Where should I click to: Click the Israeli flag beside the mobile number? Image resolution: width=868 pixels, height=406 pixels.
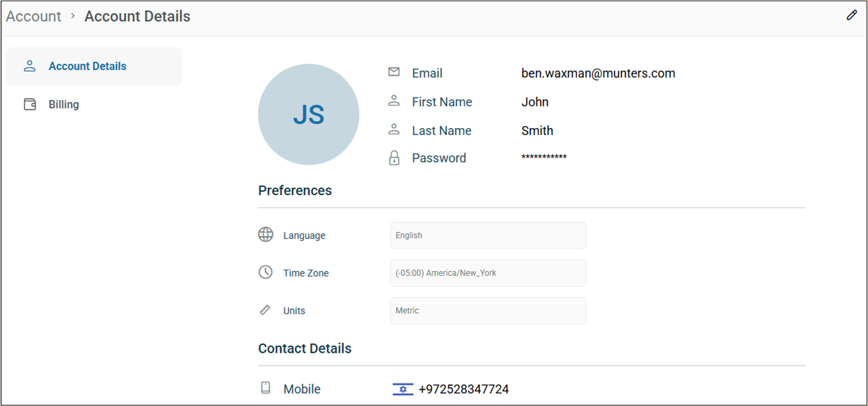click(x=403, y=388)
